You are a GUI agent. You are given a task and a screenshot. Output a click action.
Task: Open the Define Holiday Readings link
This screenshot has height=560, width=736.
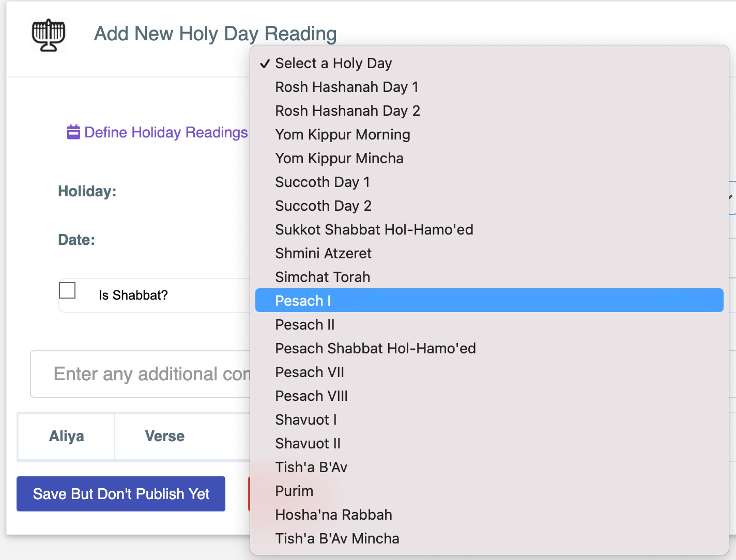(x=166, y=132)
